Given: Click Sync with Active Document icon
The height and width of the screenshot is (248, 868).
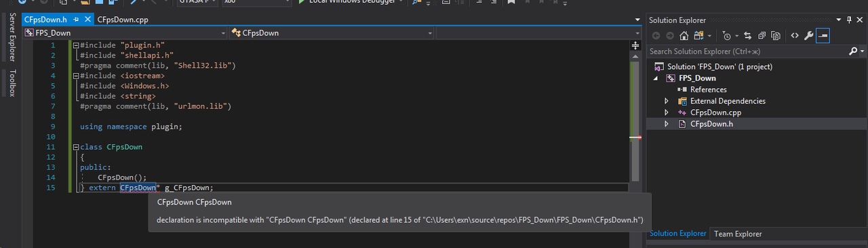Looking at the screenshot, I should point(747,36).
